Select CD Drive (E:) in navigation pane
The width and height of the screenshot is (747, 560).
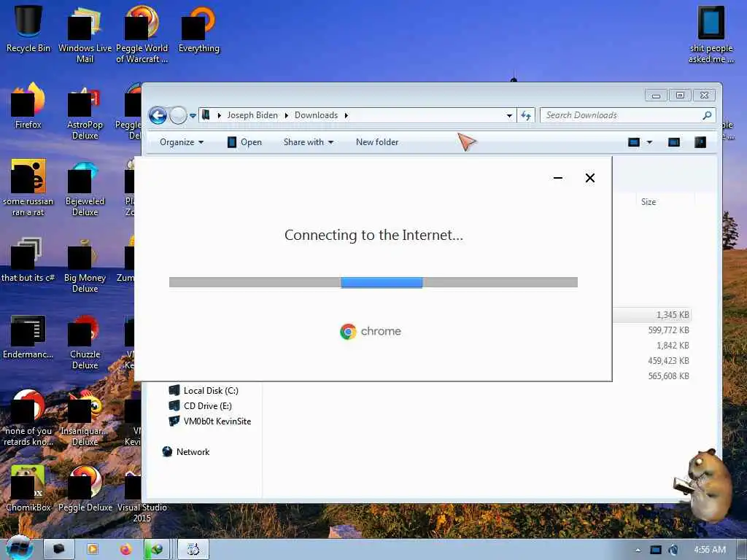200,405
